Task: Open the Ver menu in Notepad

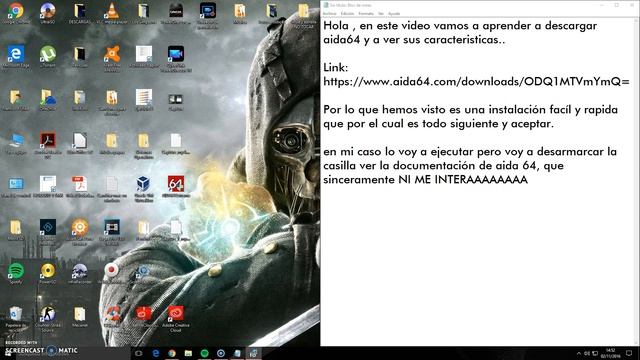Action: [x=381, y=13]
